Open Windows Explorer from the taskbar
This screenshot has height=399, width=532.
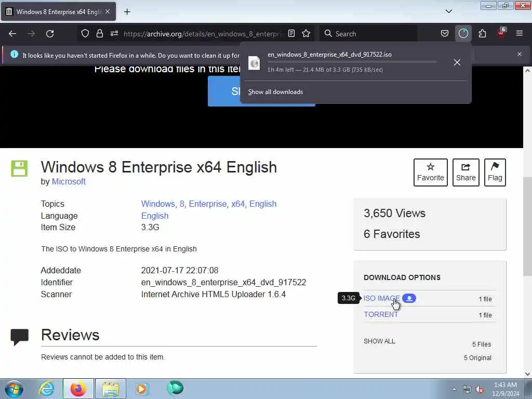point(111,389)
